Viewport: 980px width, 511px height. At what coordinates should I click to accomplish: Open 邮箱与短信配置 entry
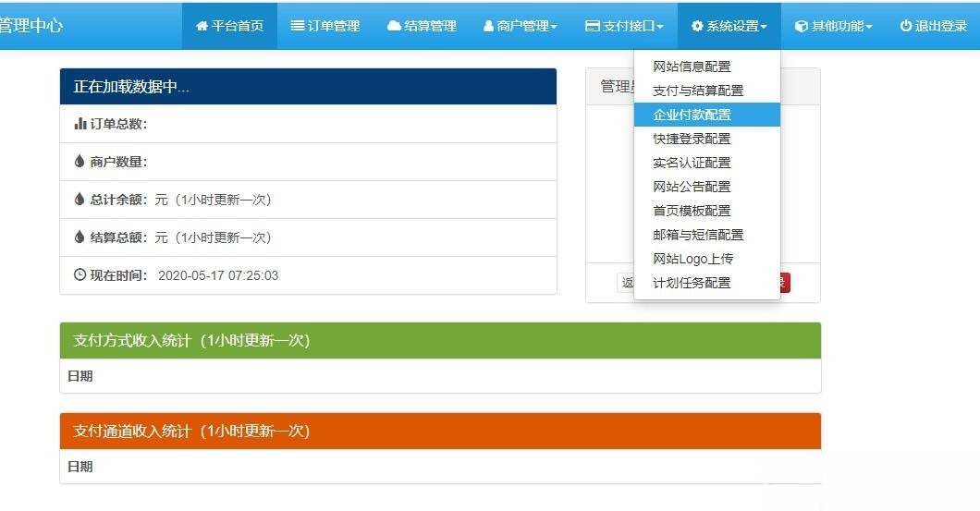coord(698,235)
